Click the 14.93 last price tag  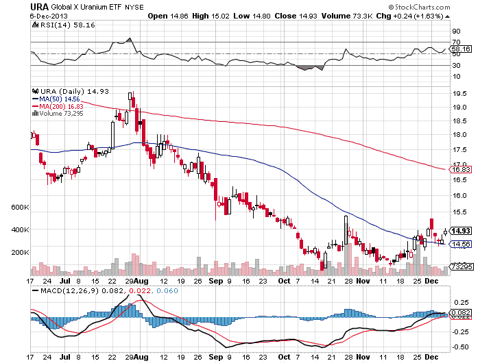[x=461, y=231]
